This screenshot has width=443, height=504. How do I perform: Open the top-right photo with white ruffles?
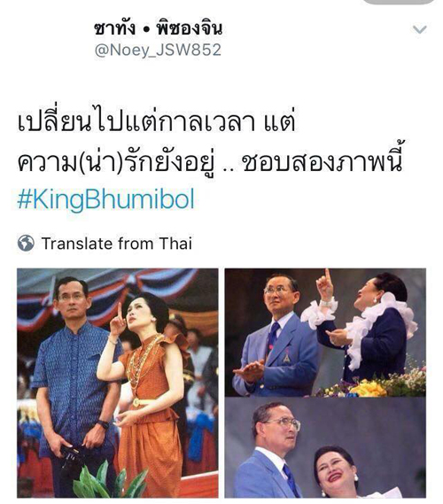[325, 332]
